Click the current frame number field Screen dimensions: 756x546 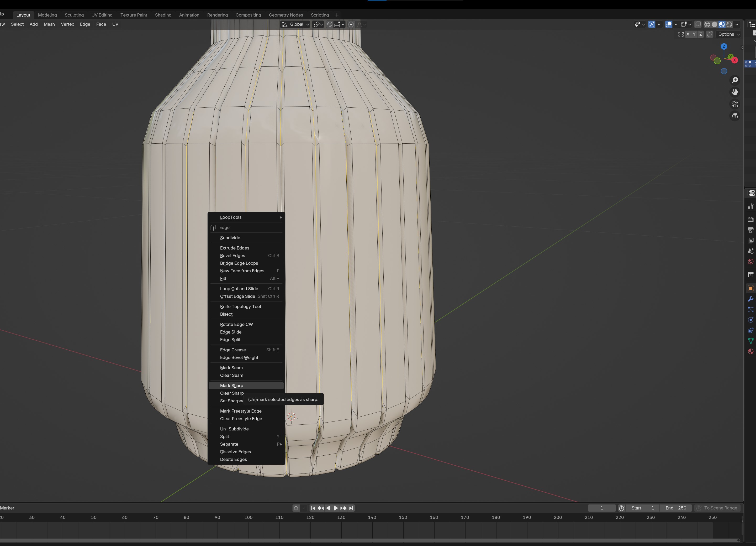click(602, 508)
